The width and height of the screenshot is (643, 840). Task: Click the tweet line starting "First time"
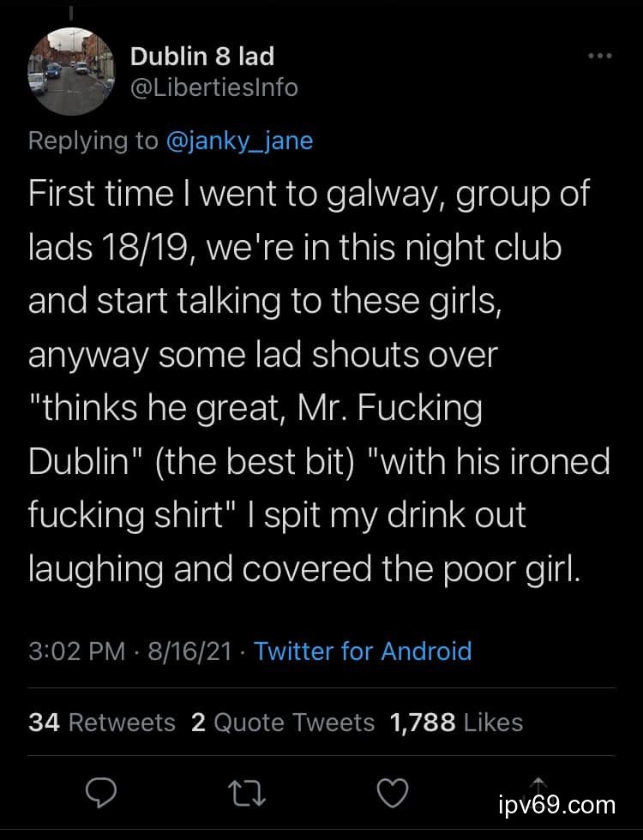tap(309, 195)
